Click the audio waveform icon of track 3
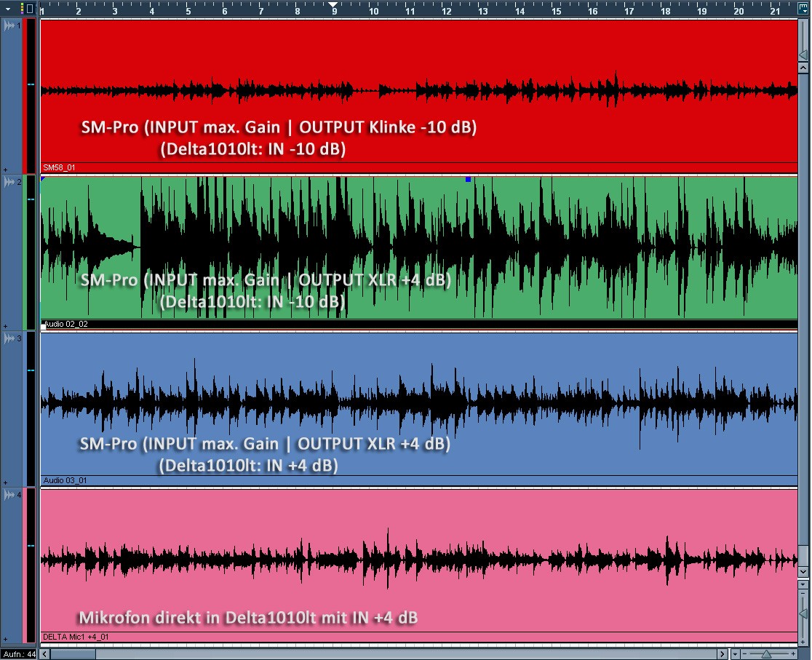The height and width of the screenshot is (660, 812). point(9,338)
